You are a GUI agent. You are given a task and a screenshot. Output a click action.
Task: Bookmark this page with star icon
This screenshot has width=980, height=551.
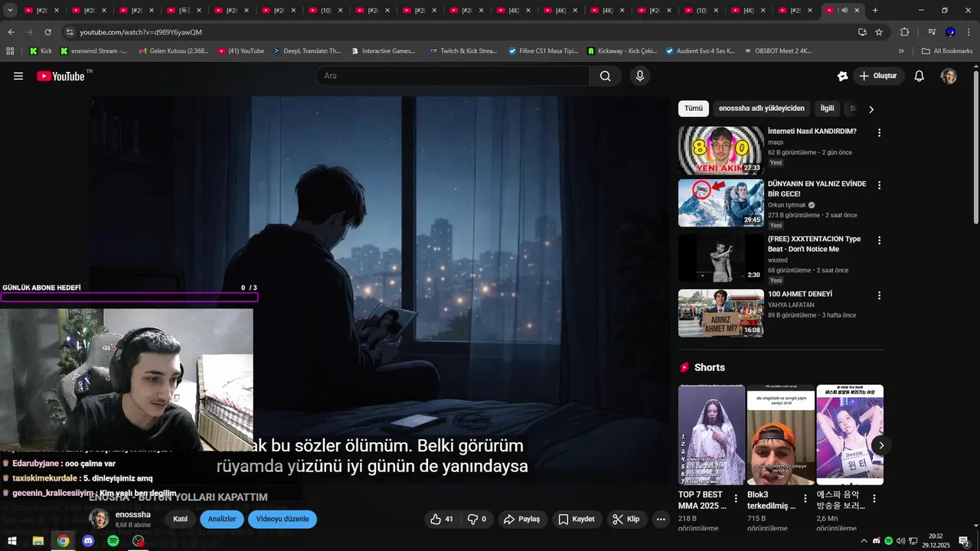click(879, 32)
